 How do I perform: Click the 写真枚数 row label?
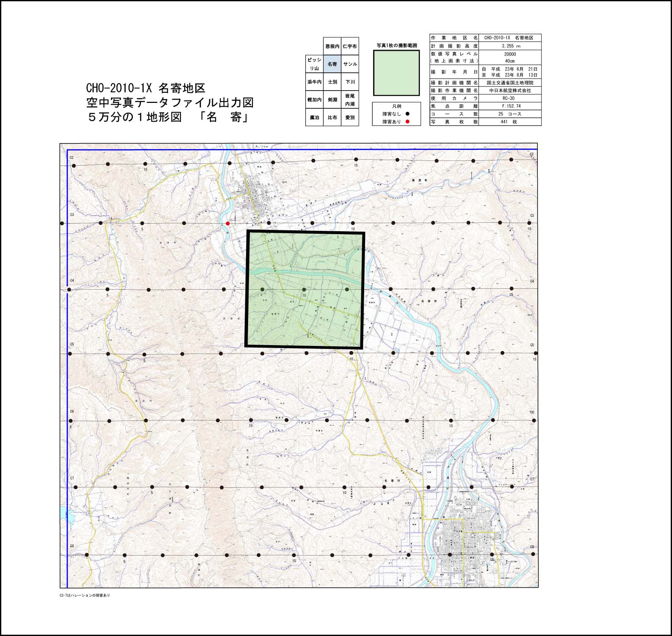(454, 122)
